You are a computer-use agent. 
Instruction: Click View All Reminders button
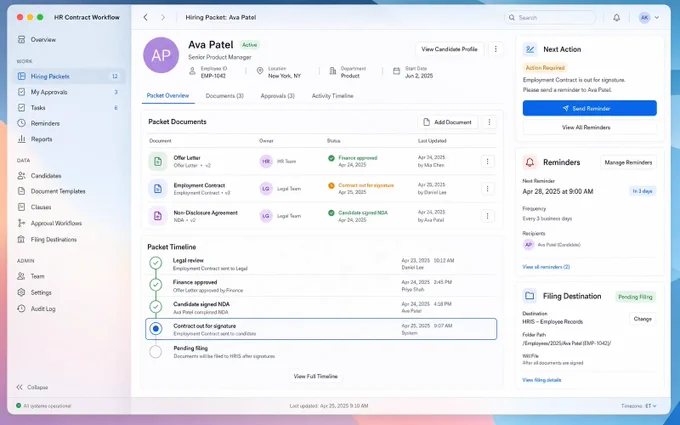tap(589, 128)
